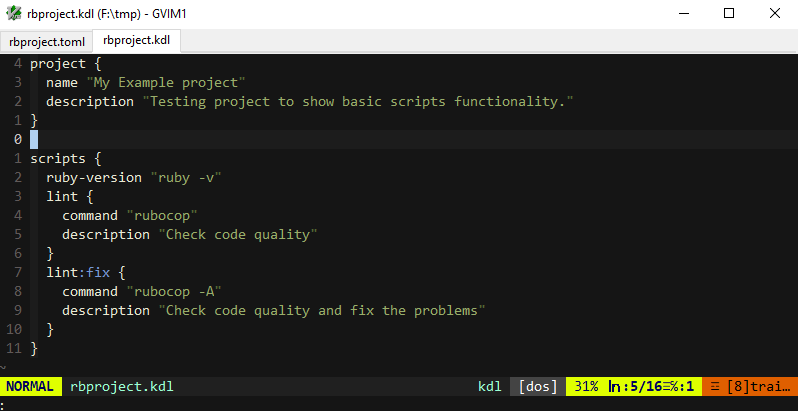Close the GVIM window
This screenshot has width=798, height=411.
coord(774,13)
